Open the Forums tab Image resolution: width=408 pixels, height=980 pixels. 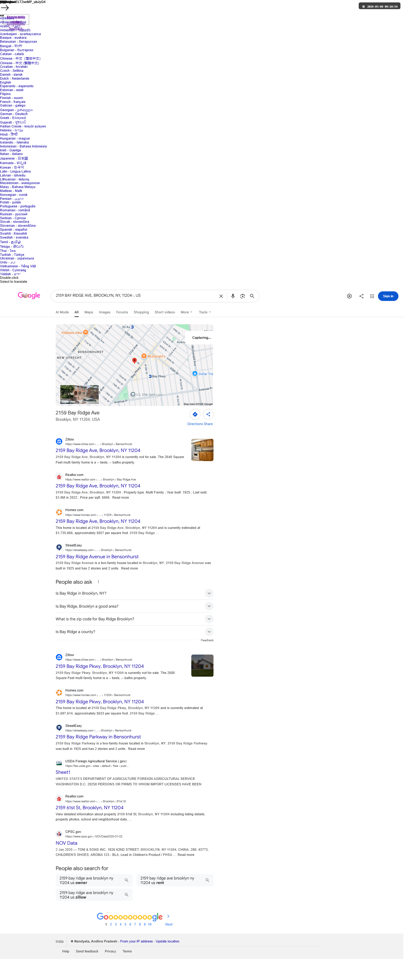click(x=122, y=312)
